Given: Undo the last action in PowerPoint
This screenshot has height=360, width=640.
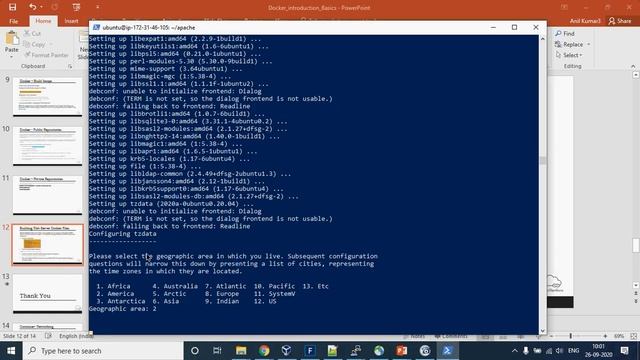Looking at the screenshot, I should click(32, 7).
